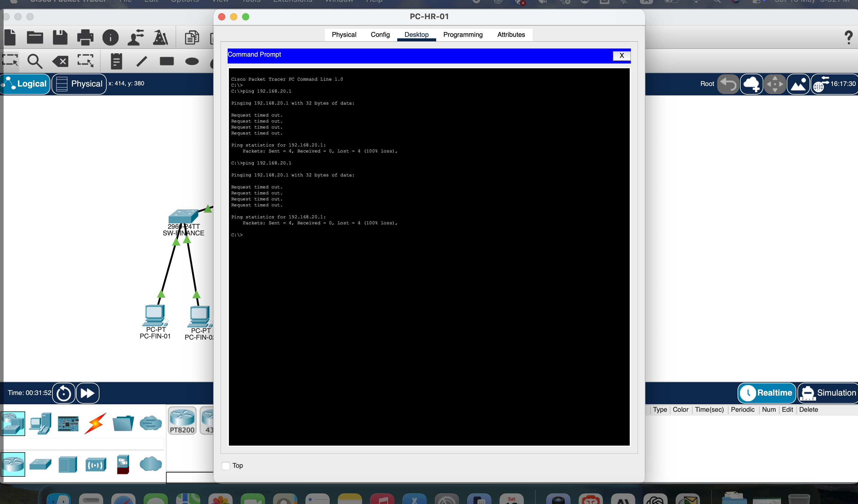Select the Place Note tool

pyautogui.click(x=117, y=61)
